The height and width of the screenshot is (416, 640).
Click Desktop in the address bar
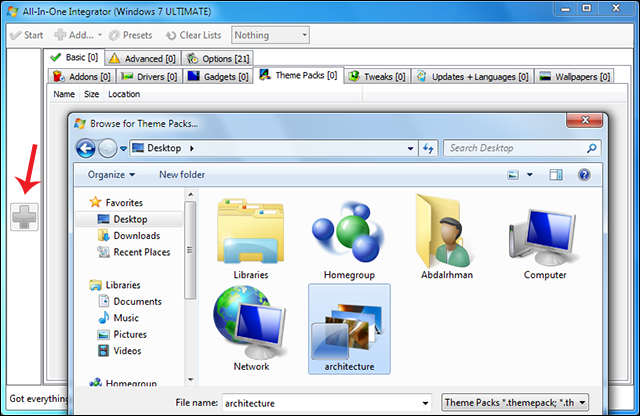[x=164, y=148]
